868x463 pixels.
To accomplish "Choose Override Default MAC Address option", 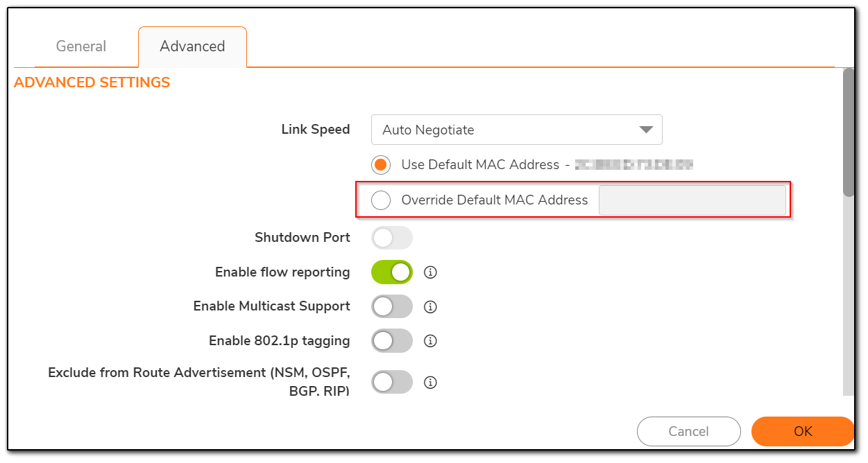I will [381, 200].
